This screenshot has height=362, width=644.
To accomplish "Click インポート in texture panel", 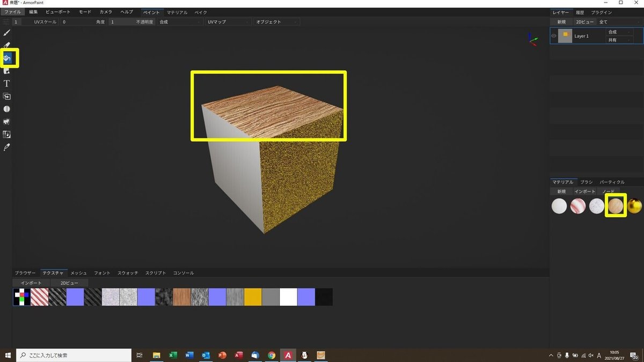I will (x=31, y=283).
